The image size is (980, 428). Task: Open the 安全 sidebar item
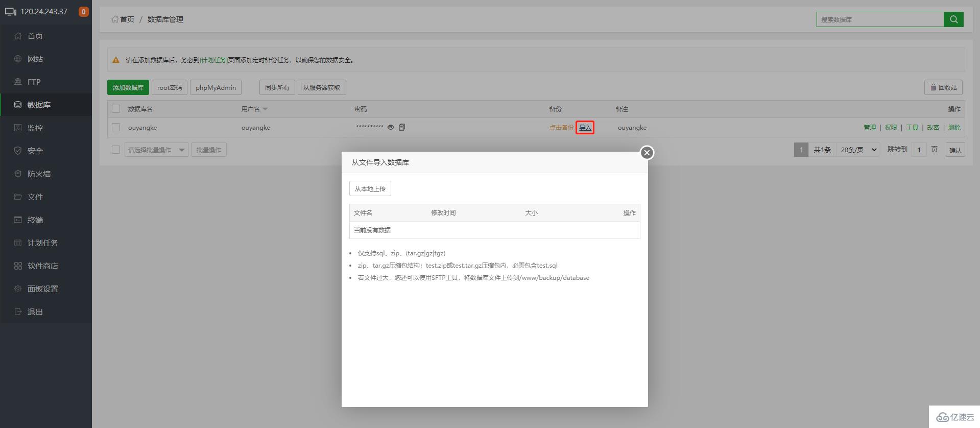tap(45, 151)
